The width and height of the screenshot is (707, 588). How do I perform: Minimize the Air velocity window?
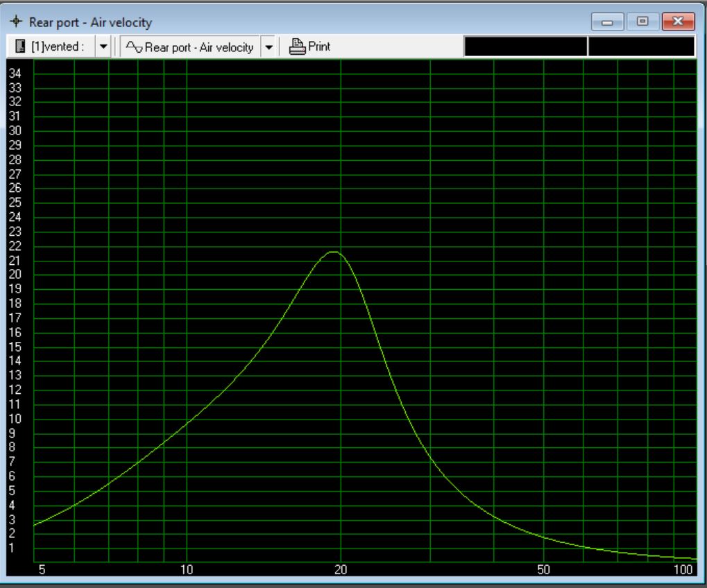pos(607,21)
